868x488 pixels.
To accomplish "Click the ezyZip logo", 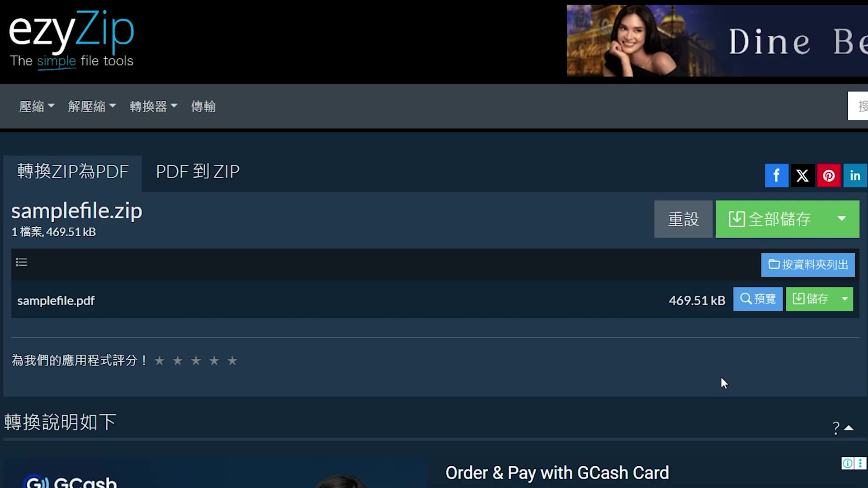I will (71, 40).
